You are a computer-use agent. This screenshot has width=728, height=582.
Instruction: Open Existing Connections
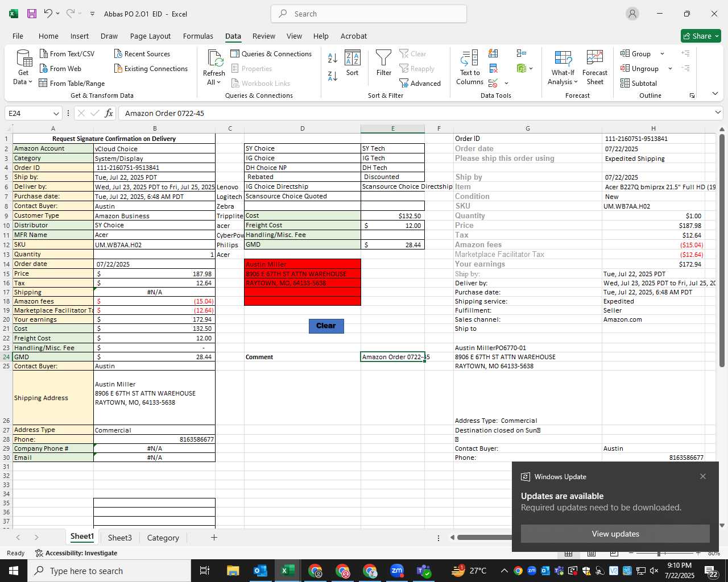coord(151,68)
